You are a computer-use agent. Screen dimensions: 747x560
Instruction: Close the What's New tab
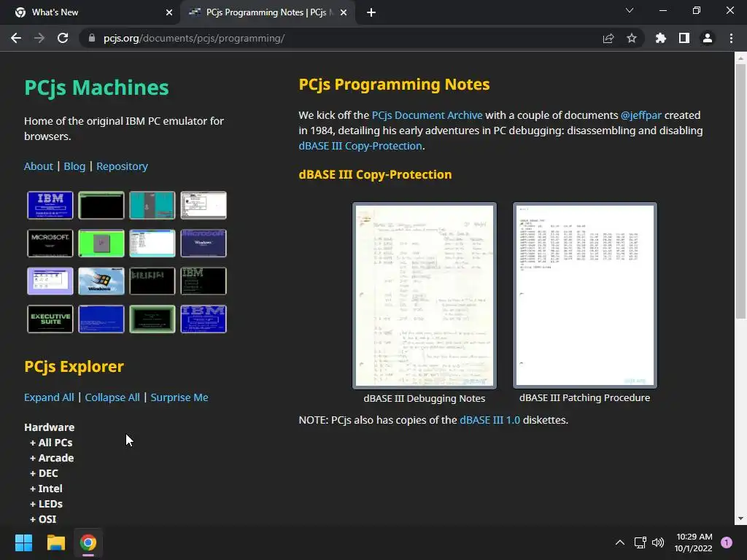pyautogui.click(x=169, y=12)
